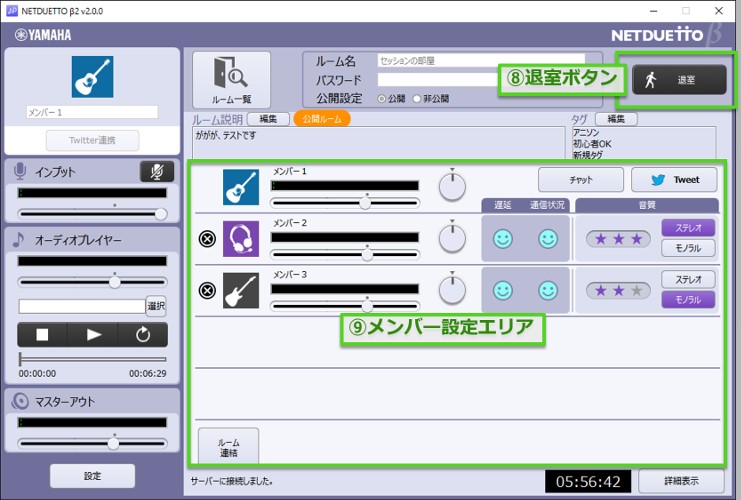The width and height of the screenshot is (741, 500).
Task: Click the input volume slider handle
Action: pos(161,214)
